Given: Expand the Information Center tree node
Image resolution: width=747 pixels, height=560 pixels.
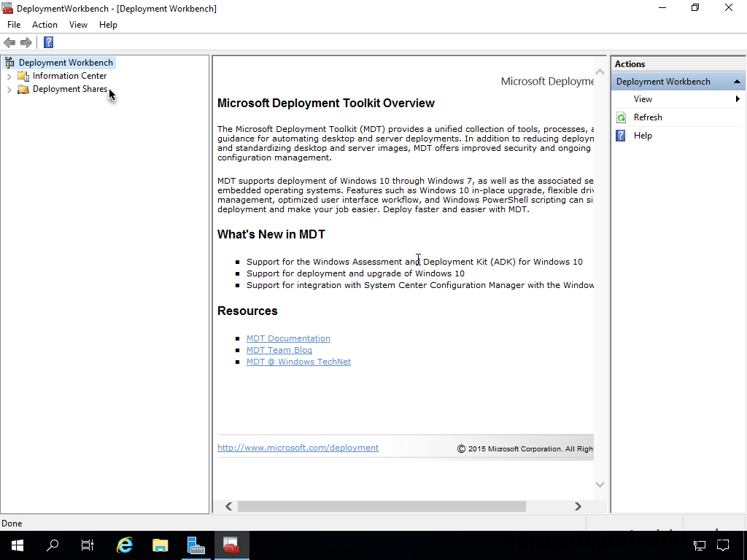Looking at the screenshot, I should pyautogui.click(x=9, y=76).
